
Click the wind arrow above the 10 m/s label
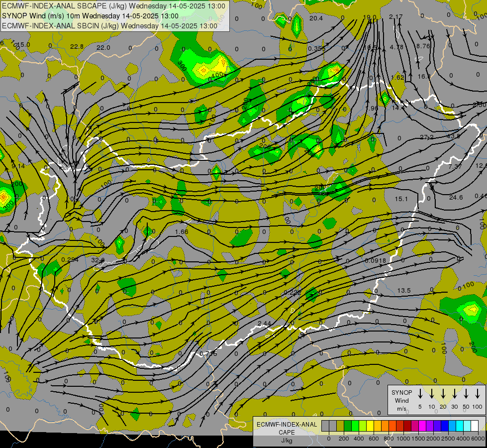[x=431, y=393]
